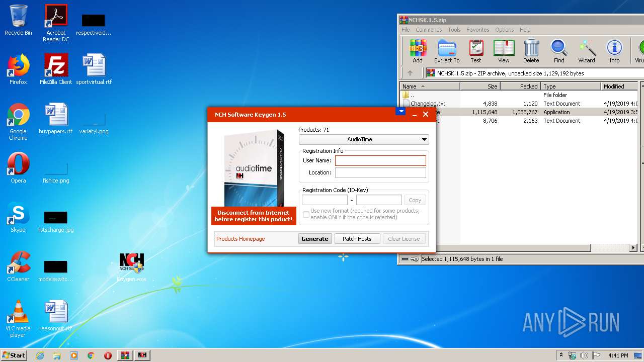Click the View toolbar icon in WinRAR

(x=504, y=51)
